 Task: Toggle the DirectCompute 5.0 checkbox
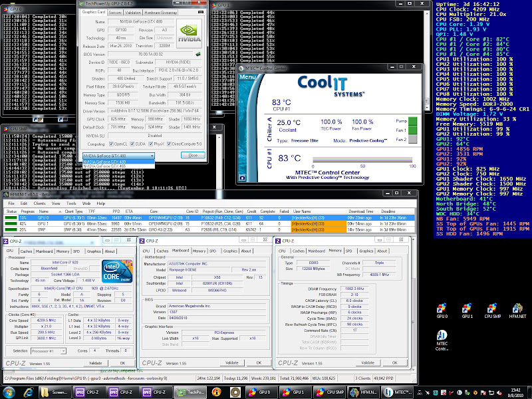[x=169, y=144]
